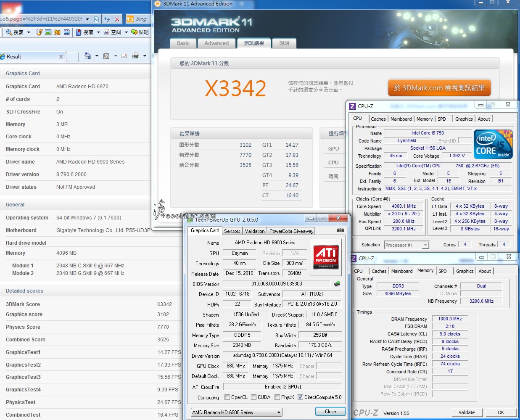Click the video film-strip toolbar icon
This screenshot has height=420, width=520.
[67, 32]
